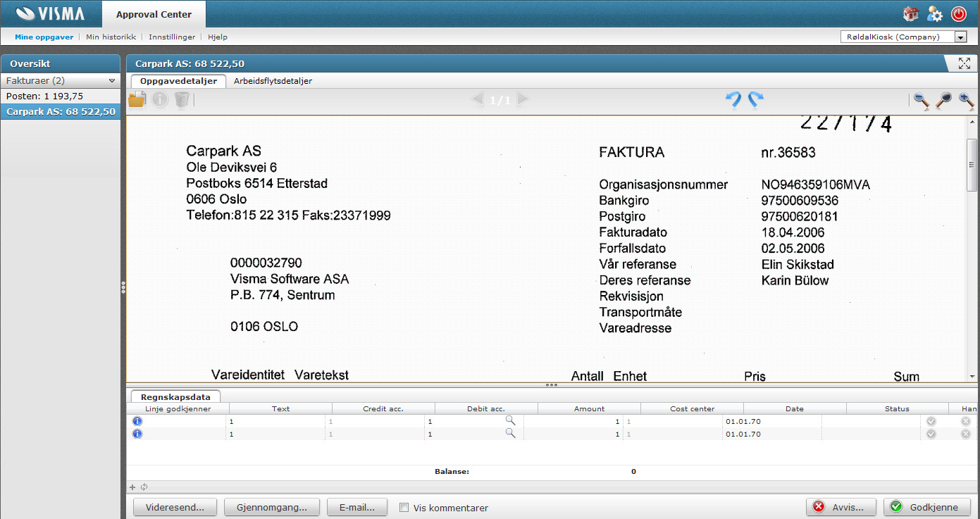Click the VISMA logo
The image size is (980, 519).
pyautogui.click(x=50, y=14)
